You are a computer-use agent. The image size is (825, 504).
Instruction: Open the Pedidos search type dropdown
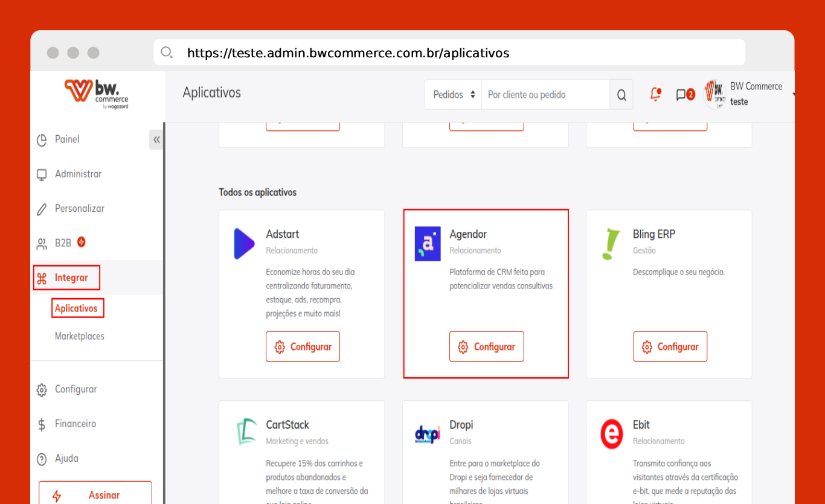pyautogui.click(x=454, y=95)
